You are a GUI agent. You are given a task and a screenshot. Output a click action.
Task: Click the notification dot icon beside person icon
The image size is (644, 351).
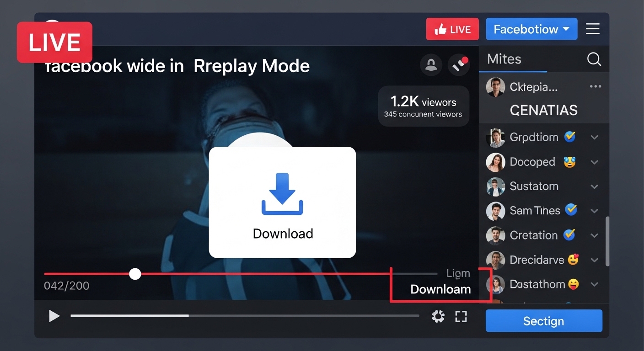click(459, 64)
